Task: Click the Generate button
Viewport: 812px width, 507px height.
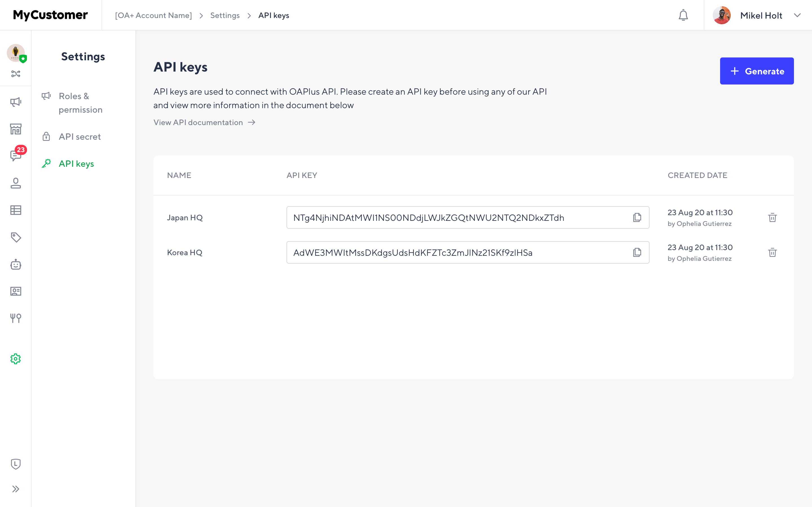Action: tap(757, 71)
